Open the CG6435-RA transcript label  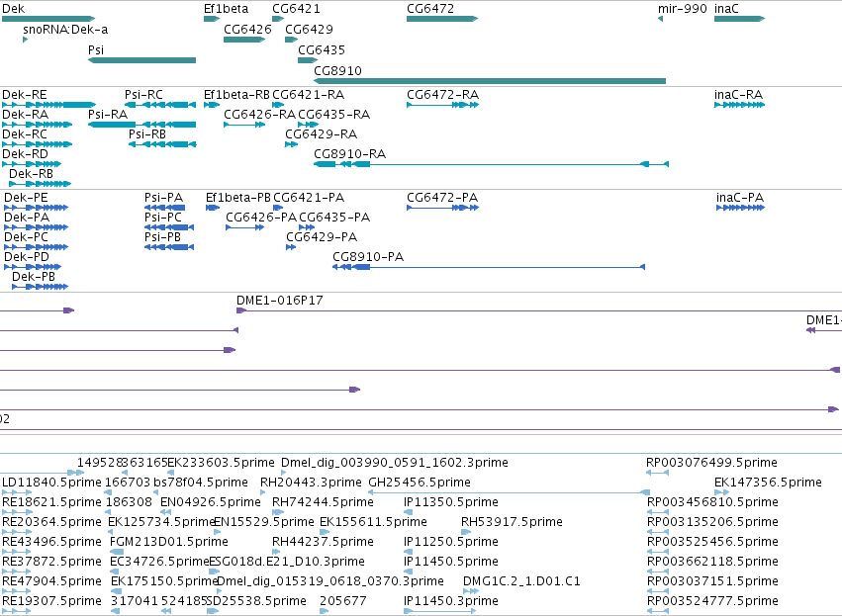tap(334, 115)
